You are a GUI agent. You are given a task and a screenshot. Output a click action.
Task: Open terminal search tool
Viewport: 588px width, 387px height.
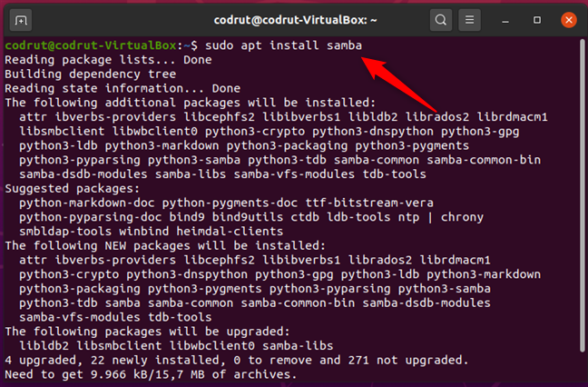point(441,20)
